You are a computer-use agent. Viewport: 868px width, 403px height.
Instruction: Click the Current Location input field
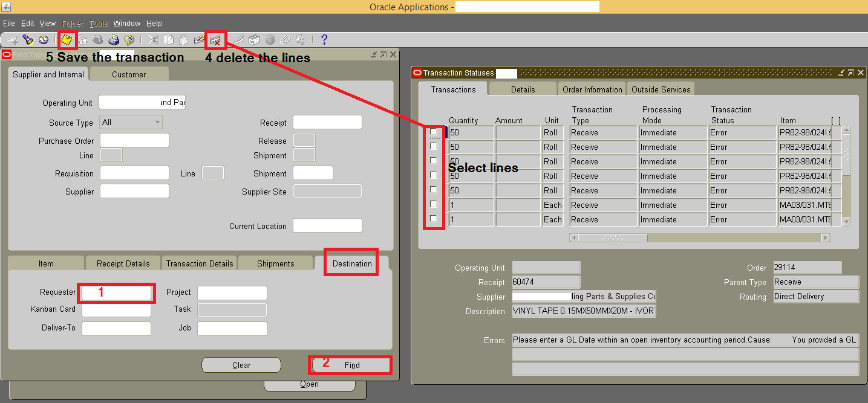(x=327, y=226)
